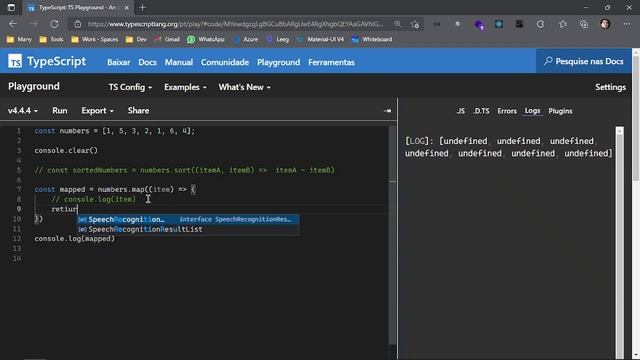Open the v4.4.4 version dropdown

23,111
